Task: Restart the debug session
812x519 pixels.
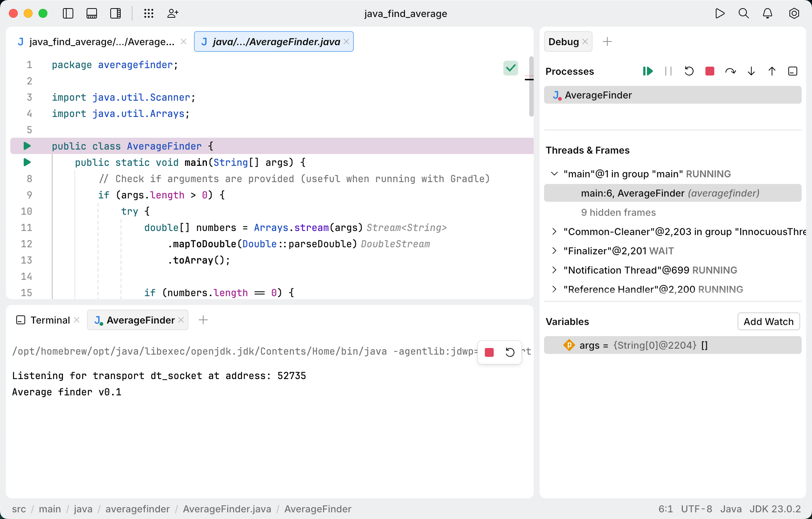Action: click(689, 71)
